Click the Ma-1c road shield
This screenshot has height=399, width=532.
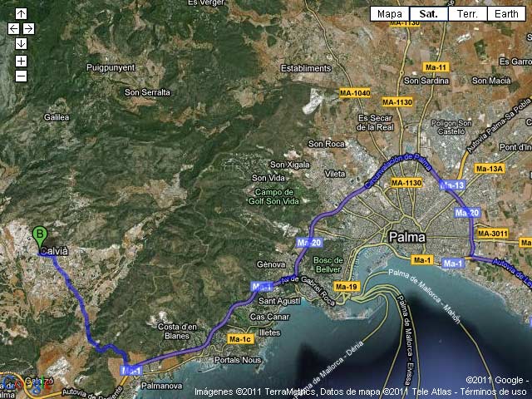pyautogui.click(x=240, y=339)
